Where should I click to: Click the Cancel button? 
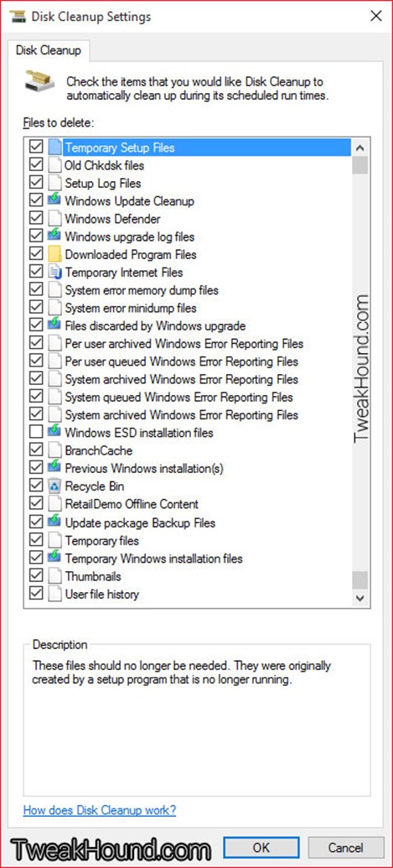click(345, 848)
